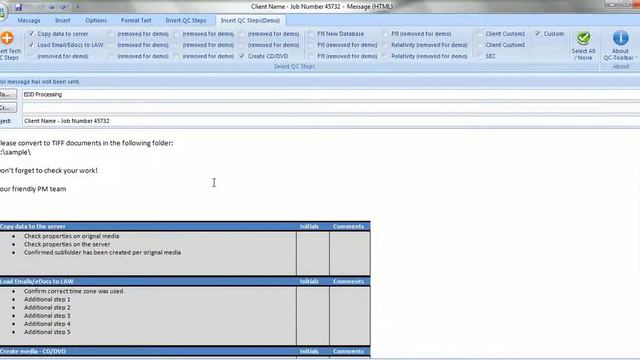The height and width of the screenshot is (360, 640).
Task: Uncheck Load Email/Edocs to LAW
Action: (x=31, y=44)
